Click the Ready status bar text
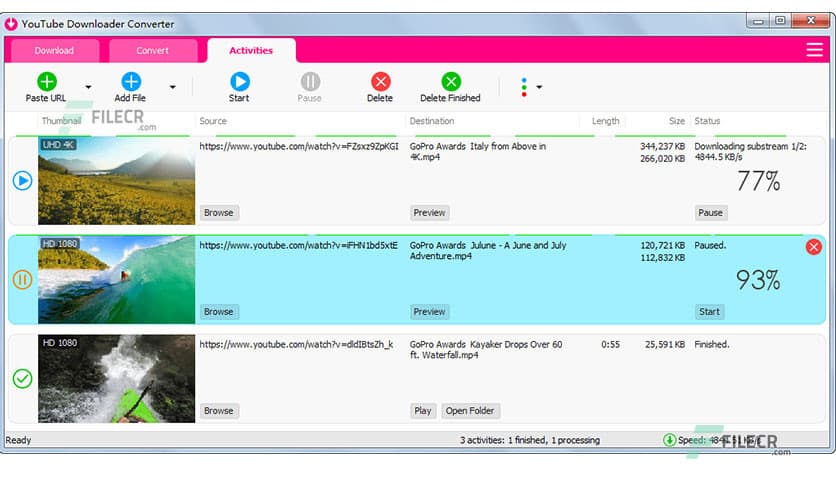The width and height of the screenshot is (836, 484). pos(18,440)
